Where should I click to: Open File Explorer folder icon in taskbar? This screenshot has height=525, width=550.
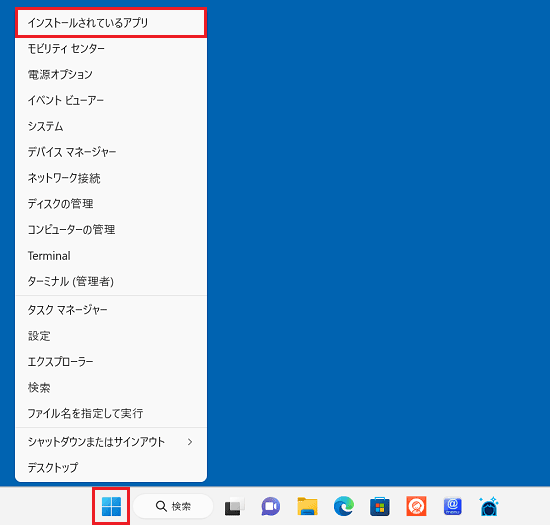307,506
